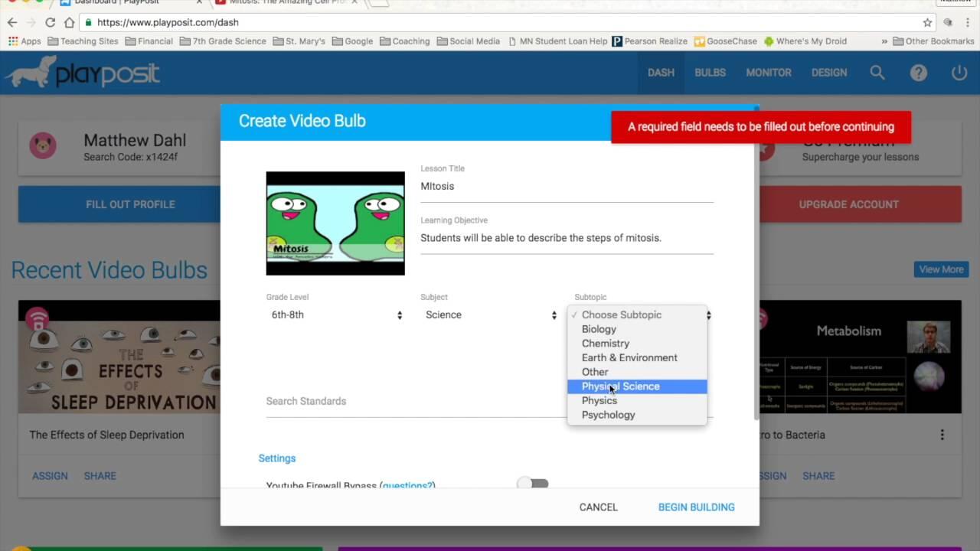Choose Earth & Environment subtopic
Viewport: 980px width, 551px height.
pyautogui.click(x=637, y=357)
